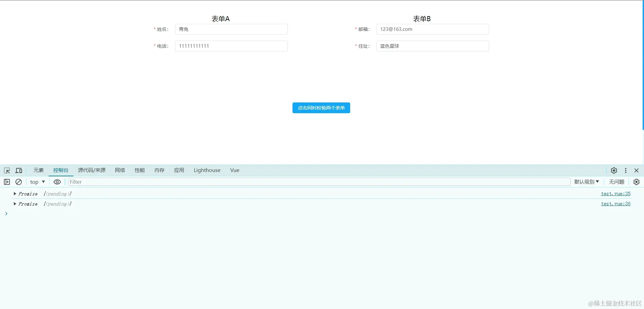
Task: Focus the 邮箱 input field
Action: point(433,29)
